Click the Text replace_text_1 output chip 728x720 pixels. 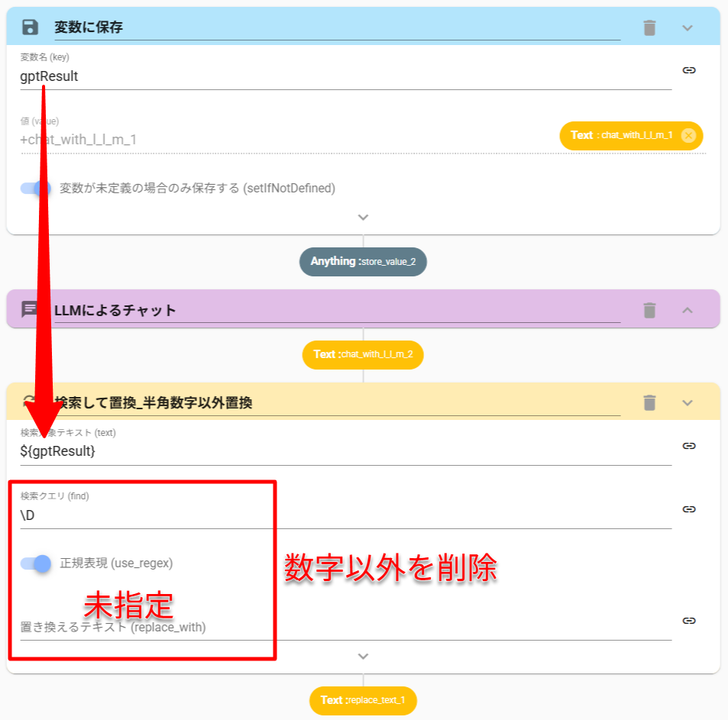[363, 700]
